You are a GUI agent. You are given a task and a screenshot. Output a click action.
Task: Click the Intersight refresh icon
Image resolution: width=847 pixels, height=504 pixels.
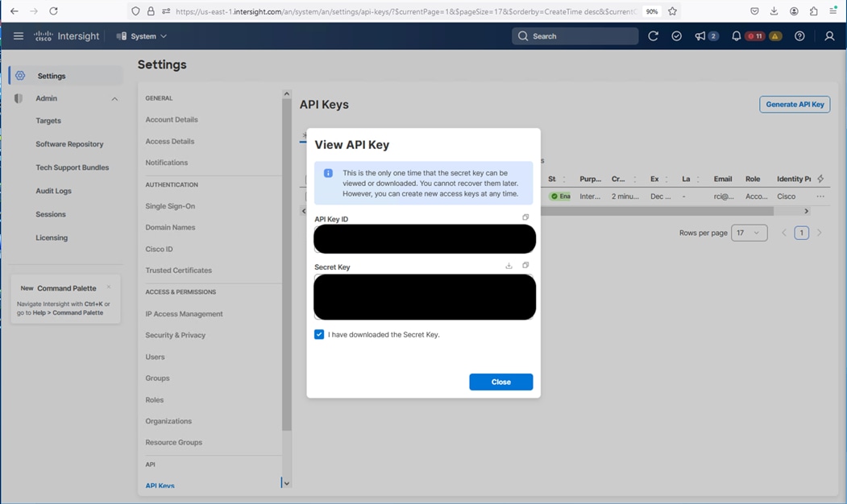click(653, 36)
